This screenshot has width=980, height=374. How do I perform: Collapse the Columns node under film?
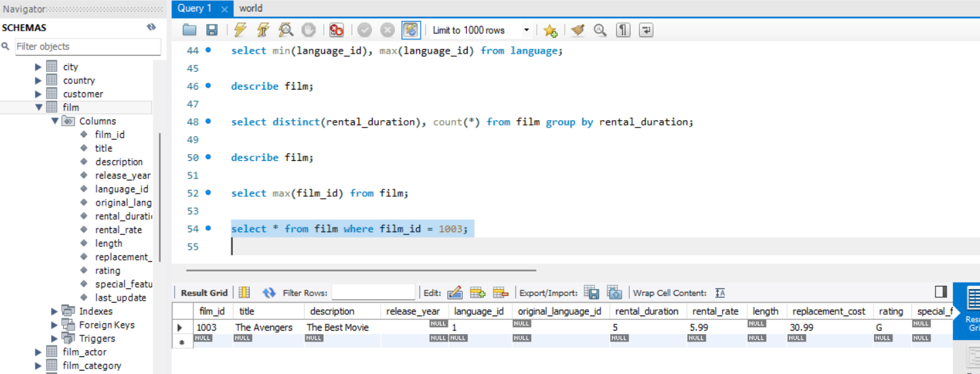point(55,121)
